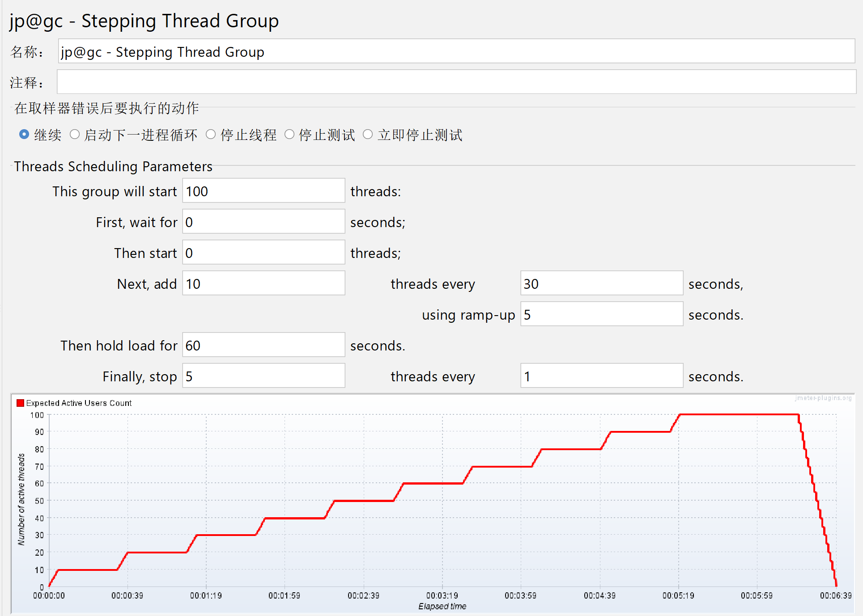Click the 100-thread plateau on the chart

738,415
